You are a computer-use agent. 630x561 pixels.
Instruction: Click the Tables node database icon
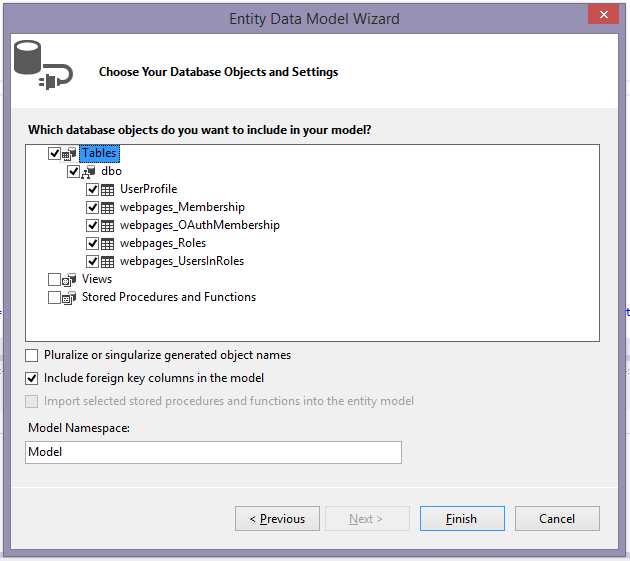[69, 154]
